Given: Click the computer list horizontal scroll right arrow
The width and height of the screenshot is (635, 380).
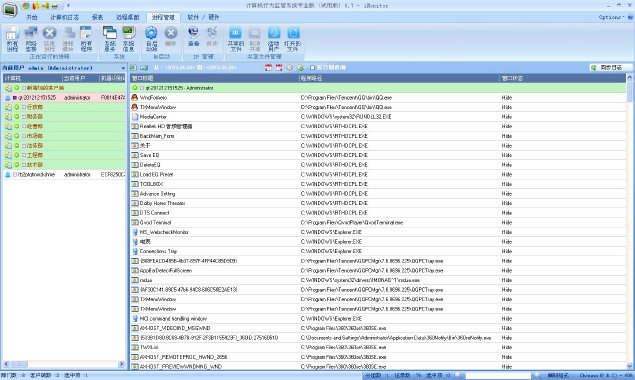Looking at the screenshot, I should 121,364.
